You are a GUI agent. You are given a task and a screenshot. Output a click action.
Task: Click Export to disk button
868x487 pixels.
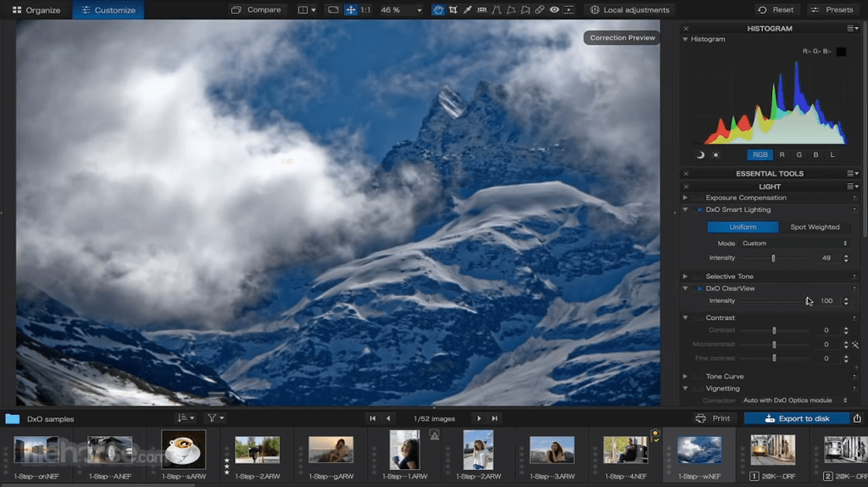pos(797,418)
